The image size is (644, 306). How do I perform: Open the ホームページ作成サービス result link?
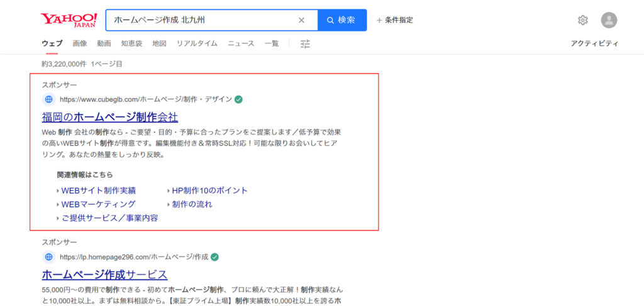(105, 275)
